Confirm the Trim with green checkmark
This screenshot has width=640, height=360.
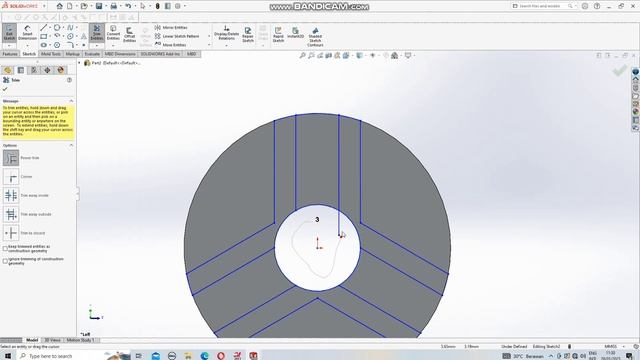coord(5,89)
